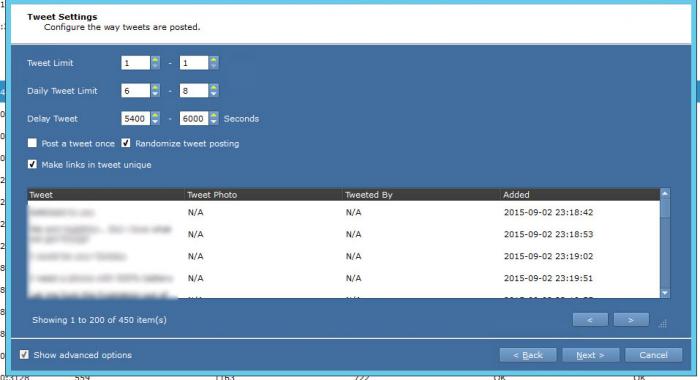Click the Tweet Limit minimum value field
Viewport: 700px width, 380px height.
tap(135, 63)
